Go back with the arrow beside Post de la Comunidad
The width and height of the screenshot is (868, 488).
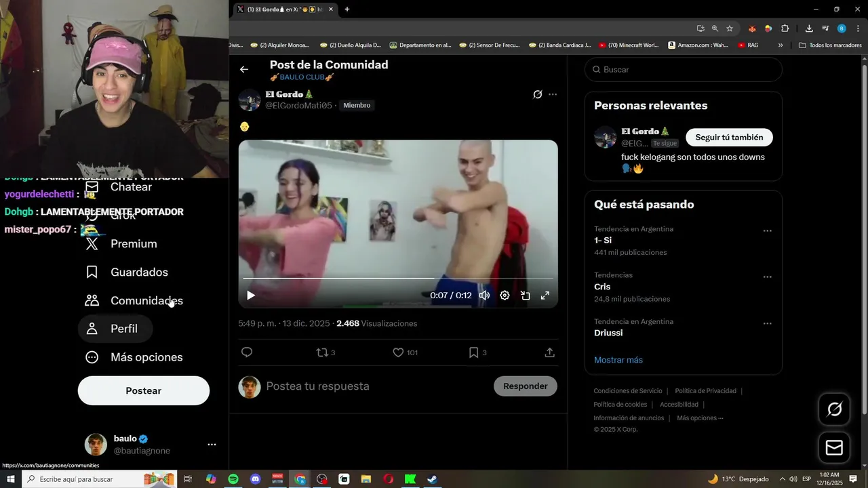tap(244, 69)
